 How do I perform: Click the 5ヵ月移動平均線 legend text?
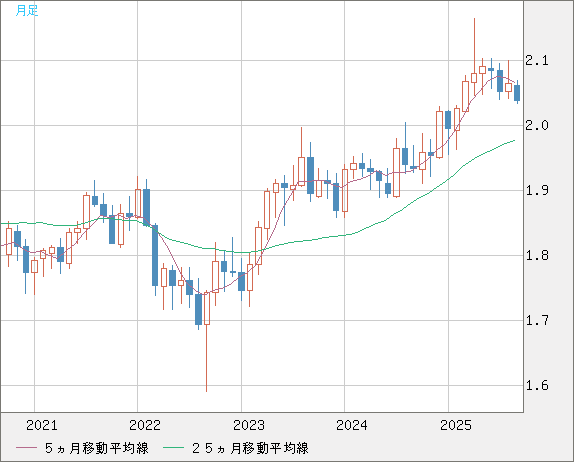(97, 448)
